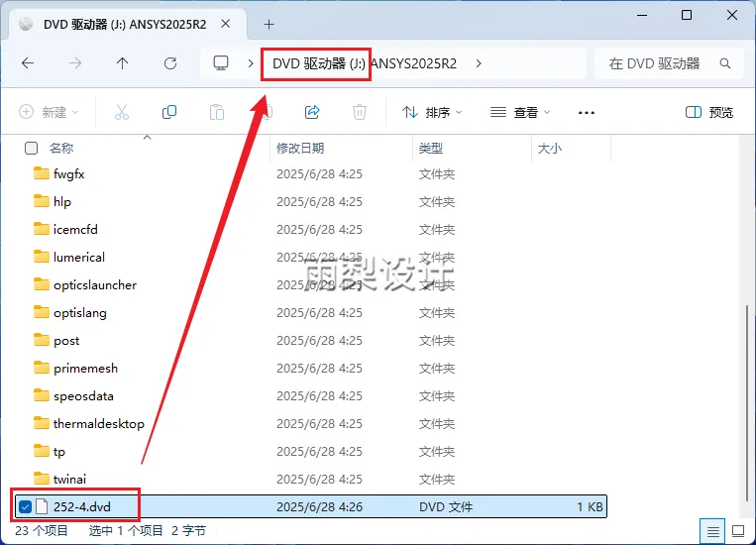Sort by the Size column header
Screen dimensions: 756x545
(x=550, y=148)
